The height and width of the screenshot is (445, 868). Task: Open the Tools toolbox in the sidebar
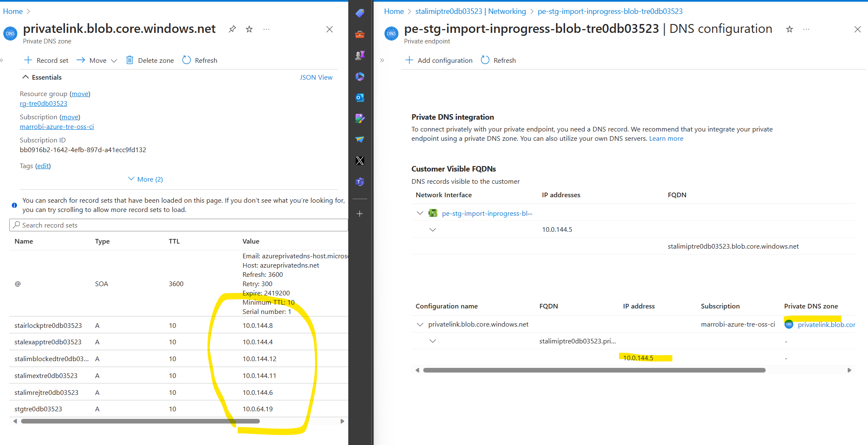360,34
